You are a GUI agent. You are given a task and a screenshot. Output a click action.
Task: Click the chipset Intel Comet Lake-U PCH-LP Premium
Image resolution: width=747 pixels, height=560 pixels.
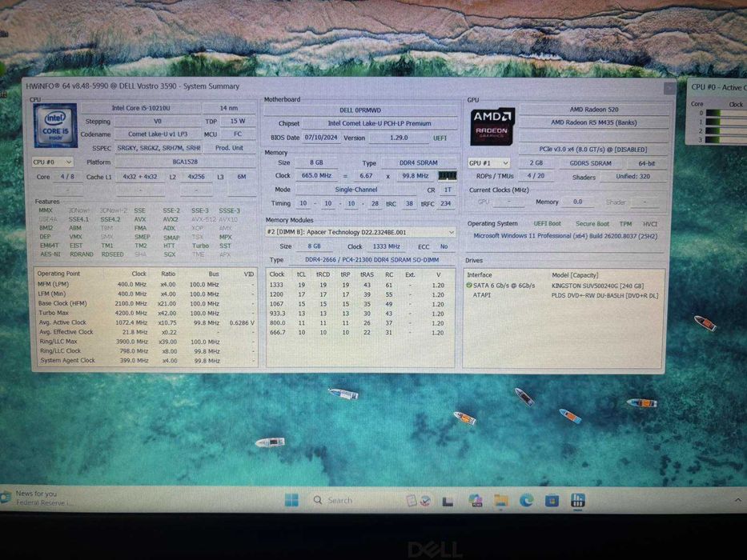(x=380, y=123)
